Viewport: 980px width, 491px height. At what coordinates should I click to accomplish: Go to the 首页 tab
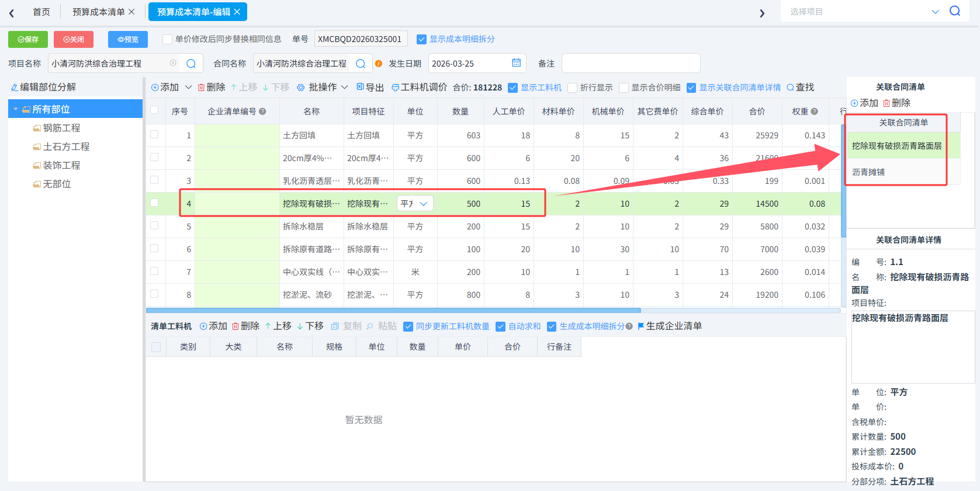[x=41, y=12]
